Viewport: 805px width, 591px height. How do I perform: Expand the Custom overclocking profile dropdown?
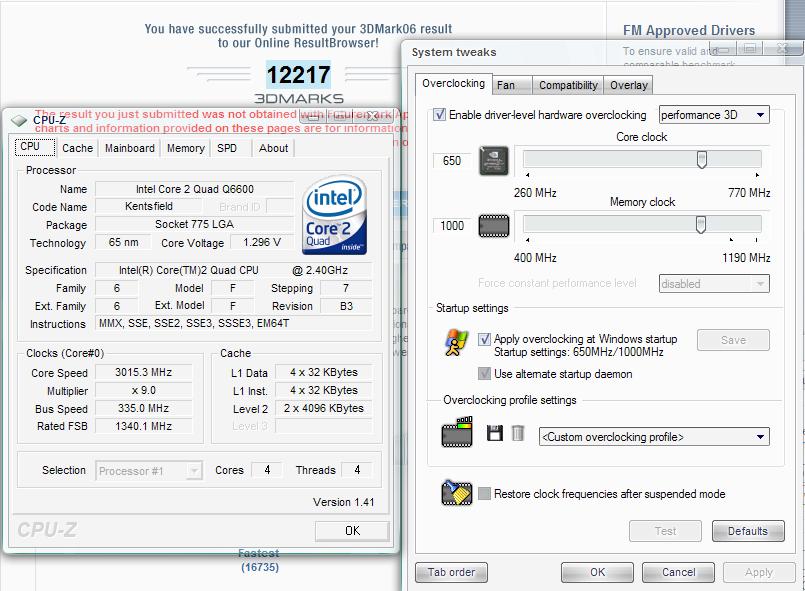pyautogui.click(x=654, y=437)
